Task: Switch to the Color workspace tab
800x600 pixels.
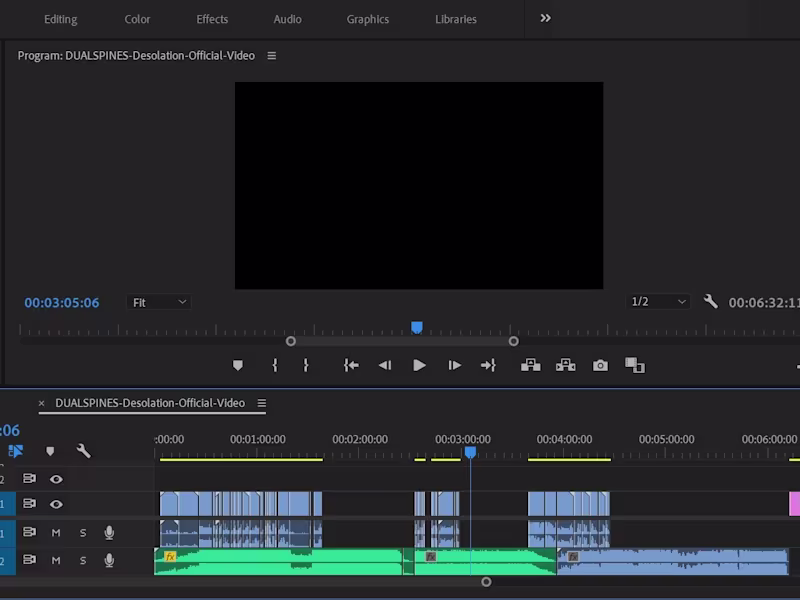Action: pyautogui.click(x=137, y=19)
